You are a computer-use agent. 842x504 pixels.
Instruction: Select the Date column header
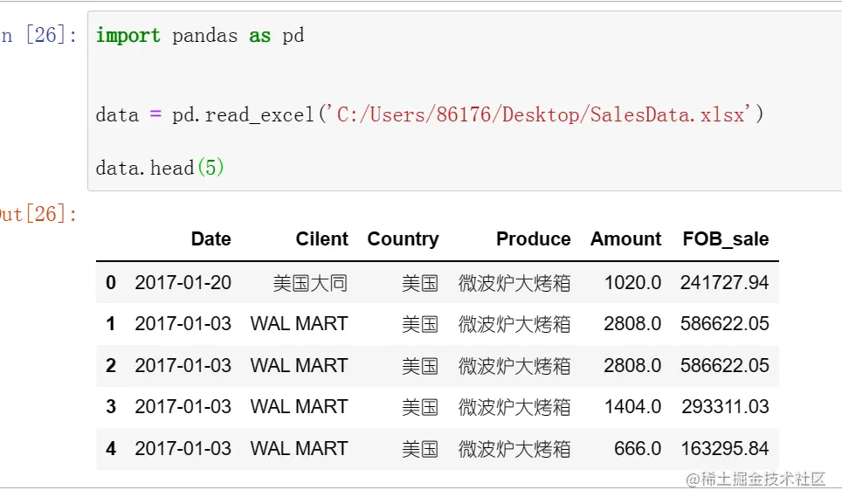210,239
